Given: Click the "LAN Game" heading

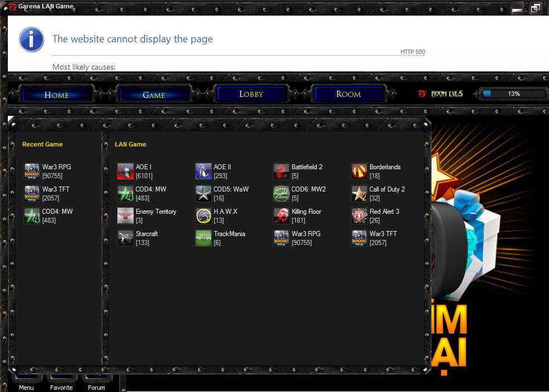Looking at the screenshot, I should click(x=131, y=144).
